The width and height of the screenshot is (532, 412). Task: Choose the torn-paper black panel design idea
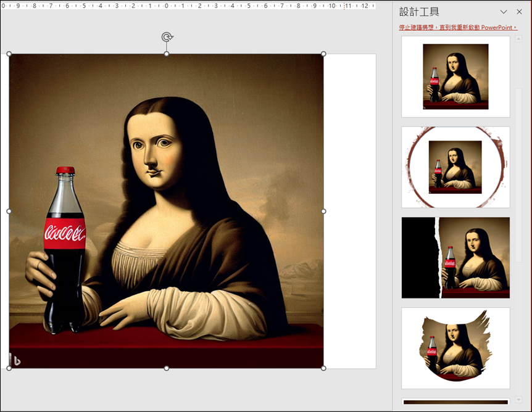[455, 258]
